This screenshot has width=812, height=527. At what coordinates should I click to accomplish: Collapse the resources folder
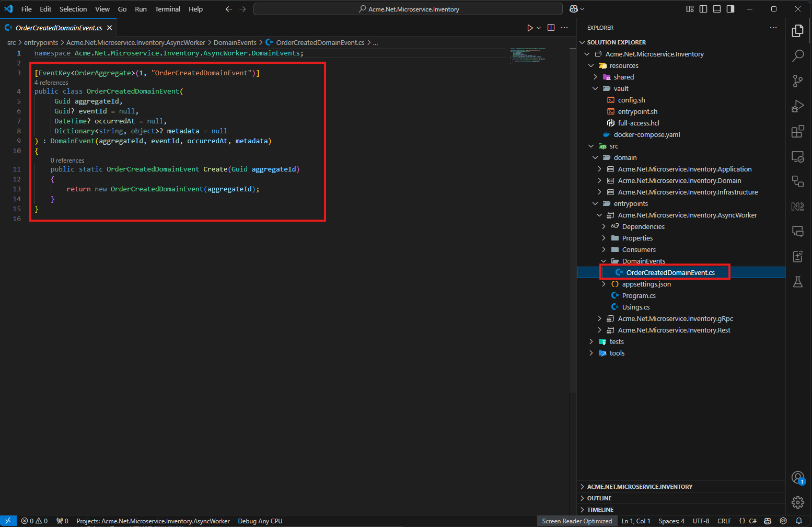coord(591,65)
